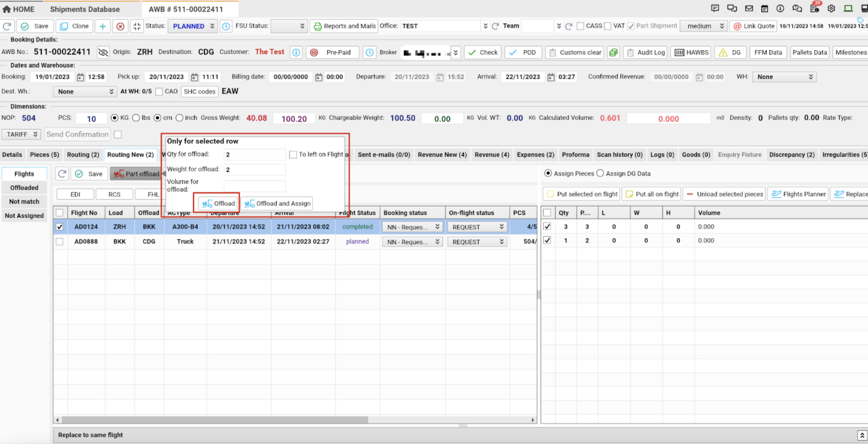Check the AD0888 flight row checkbox
This screenshot has width=868, height=444.
tap(60, 242)
